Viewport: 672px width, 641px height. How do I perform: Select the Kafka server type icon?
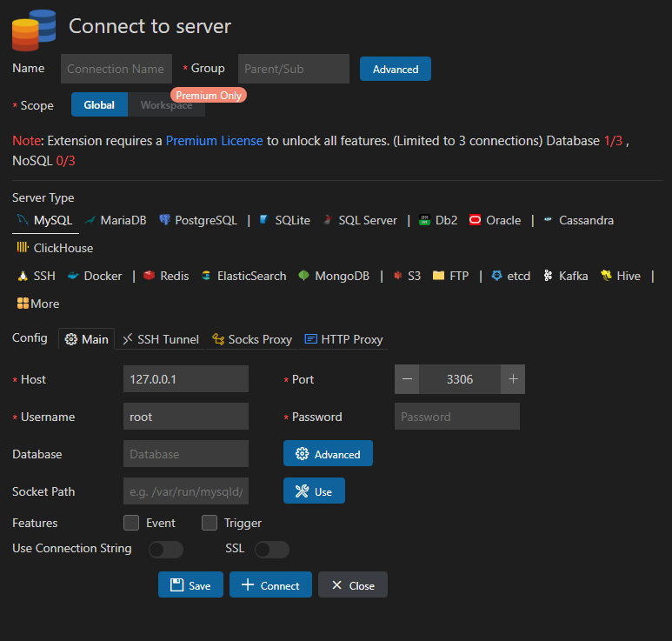(548, 275)
